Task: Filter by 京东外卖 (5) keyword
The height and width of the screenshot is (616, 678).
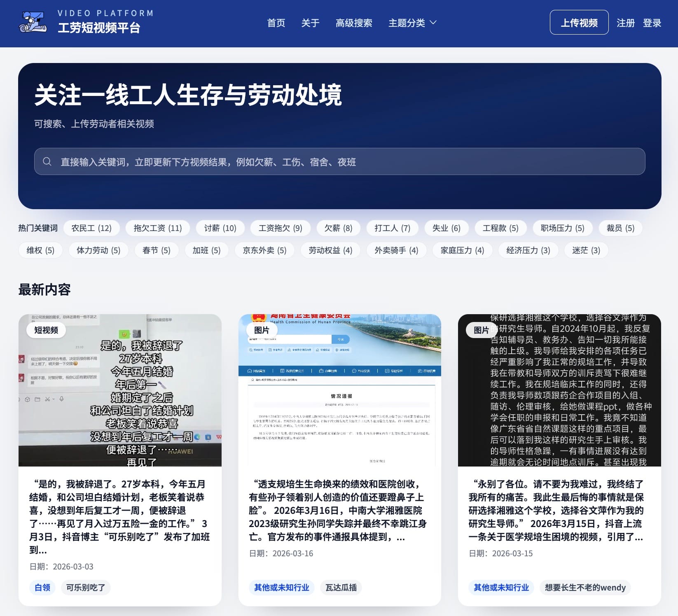Action: click(264, 250)
